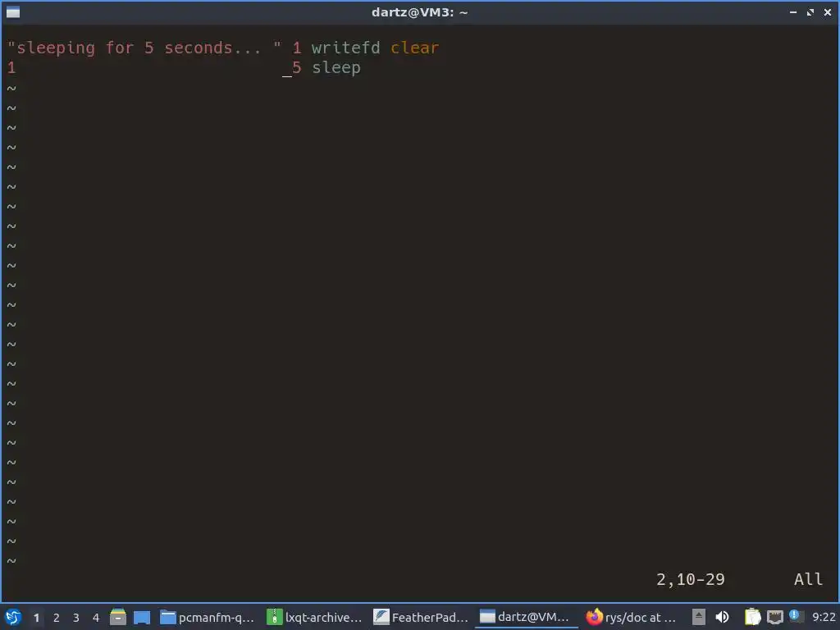Image resolution: width=840 pixels, height=630 pixels.
Task: Open the volume speaker tray icon
Action: 722,617
